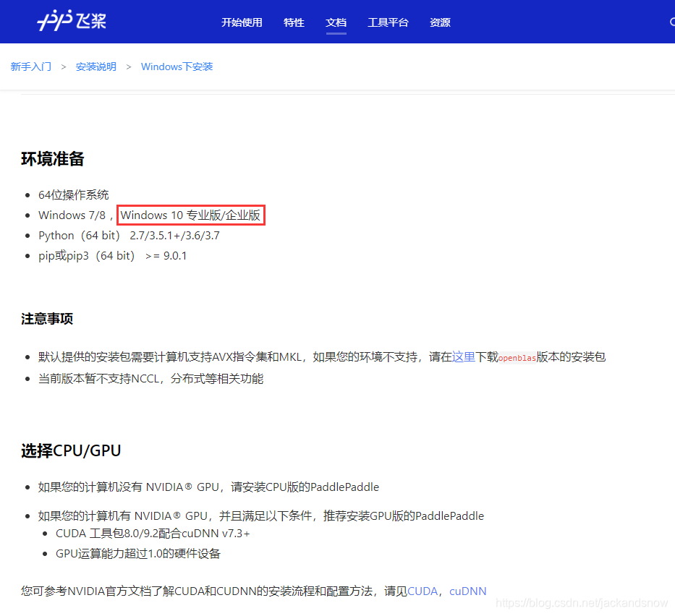Click the PaddlePaddle 飞桨 logo
Screen dimensions: 675x616
[x=72, y=21]
